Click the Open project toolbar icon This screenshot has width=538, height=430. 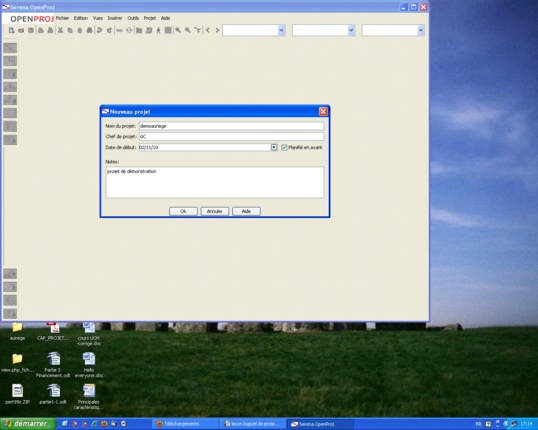21,31
